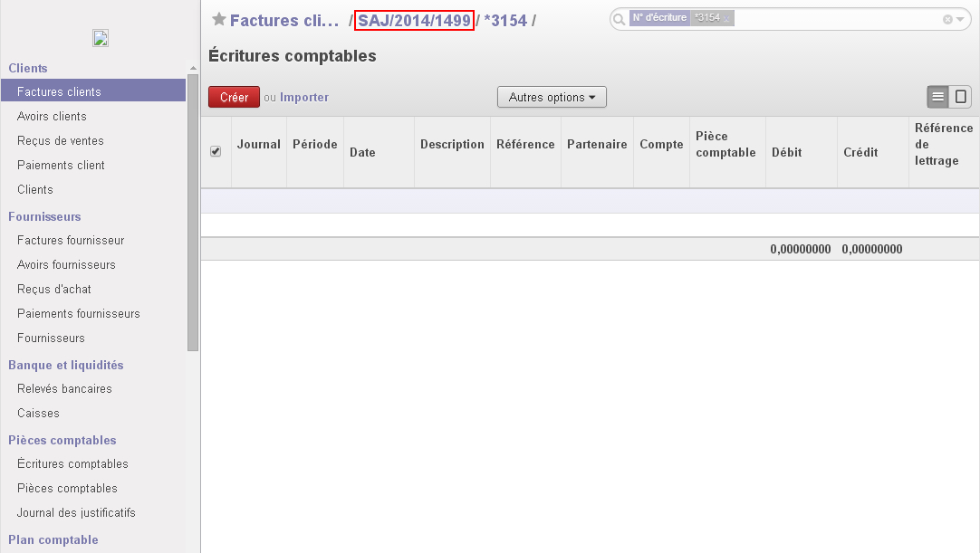Click the broken company logo image
Image resolution: width=980 pixels, height=553 pixels.
tap(101, 38)
